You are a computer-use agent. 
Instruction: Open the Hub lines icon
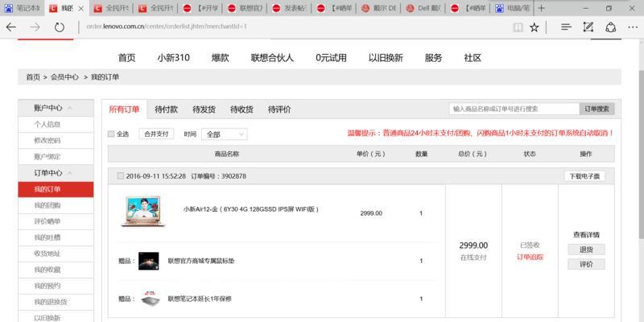point(566,27)
